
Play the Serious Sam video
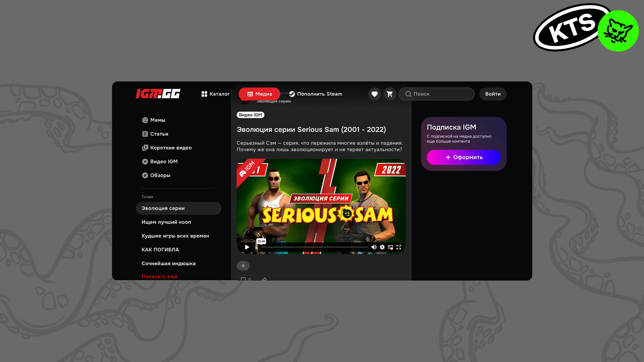click(247, 247)
